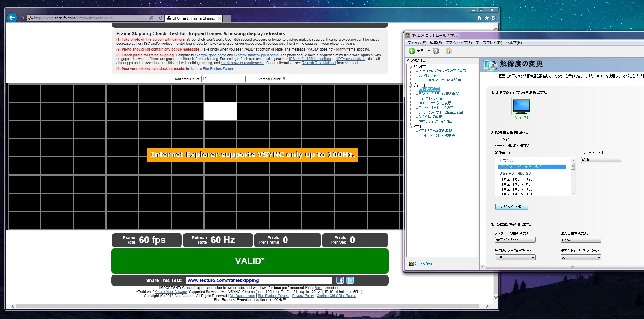Select 1080p, 1680 × 1050 resolution
Image resolution: width=644 pixels, height=319 pixels.
[517, 189]
